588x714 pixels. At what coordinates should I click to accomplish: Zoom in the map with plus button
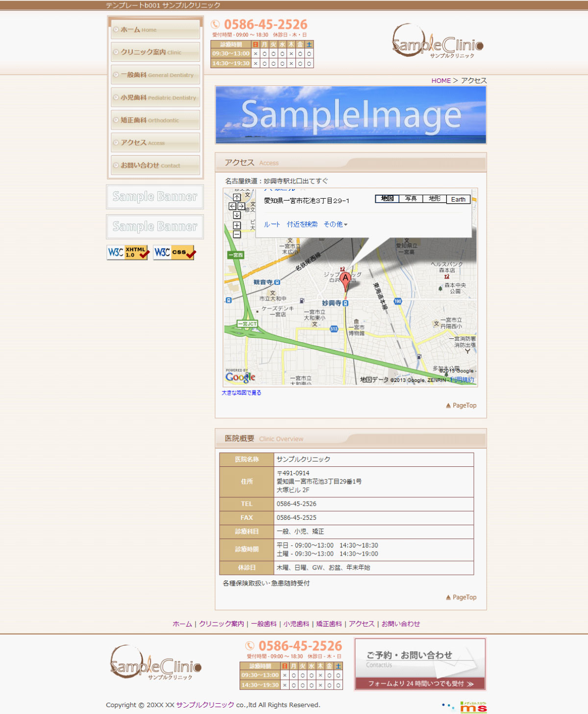click(x=237, y=225)
